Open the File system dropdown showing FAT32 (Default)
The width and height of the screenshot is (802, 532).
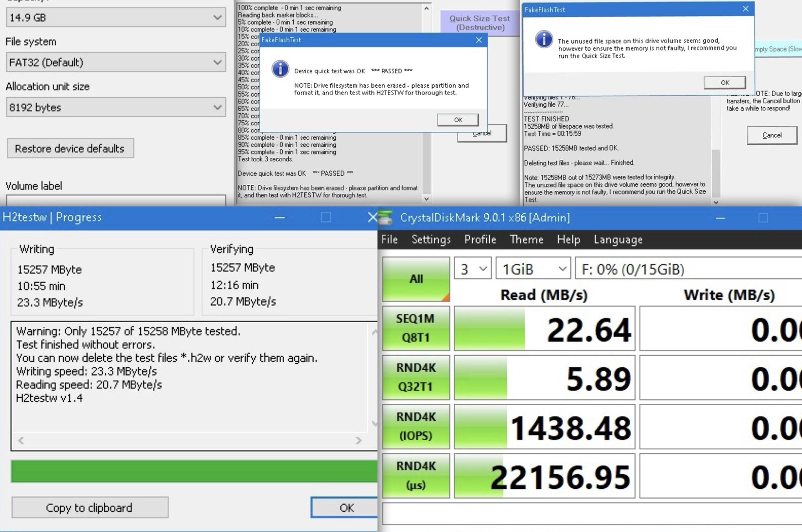(x=116, y=63)
